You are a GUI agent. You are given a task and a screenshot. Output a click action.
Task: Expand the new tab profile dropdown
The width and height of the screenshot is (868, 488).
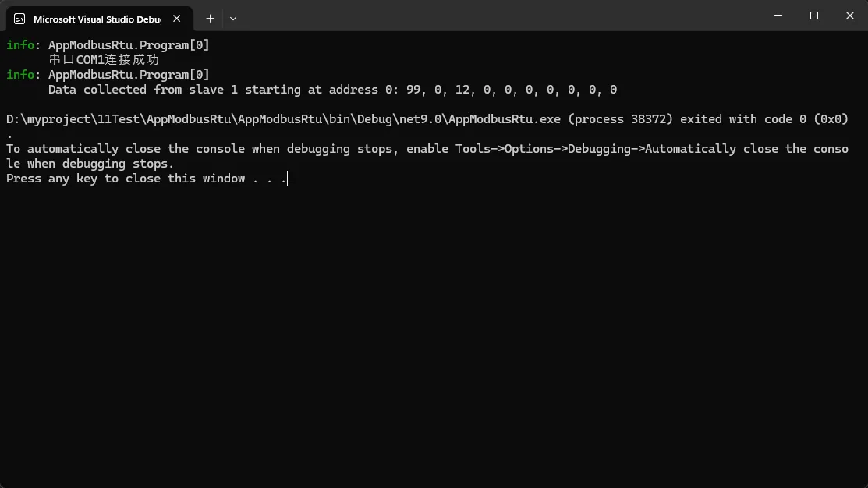(x=233, y=18)
